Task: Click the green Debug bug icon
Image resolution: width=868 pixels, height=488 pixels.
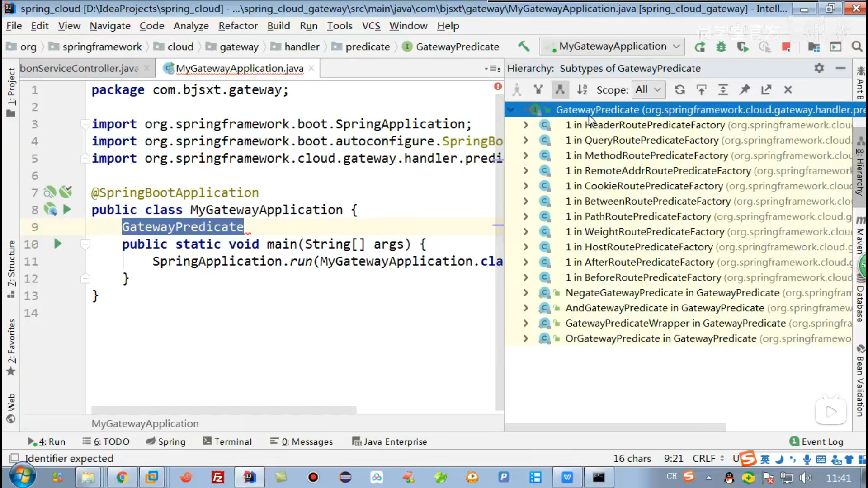Action: [721, 47]
